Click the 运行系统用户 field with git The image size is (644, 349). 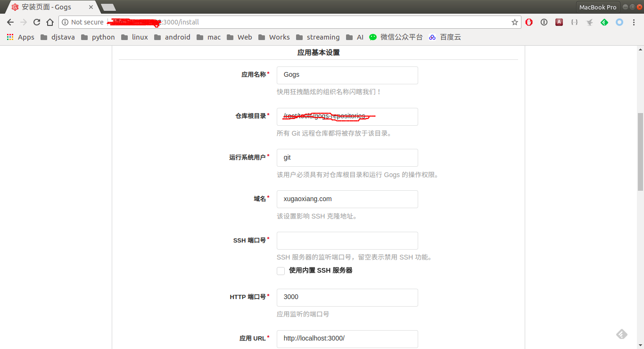tap(347, 158)
